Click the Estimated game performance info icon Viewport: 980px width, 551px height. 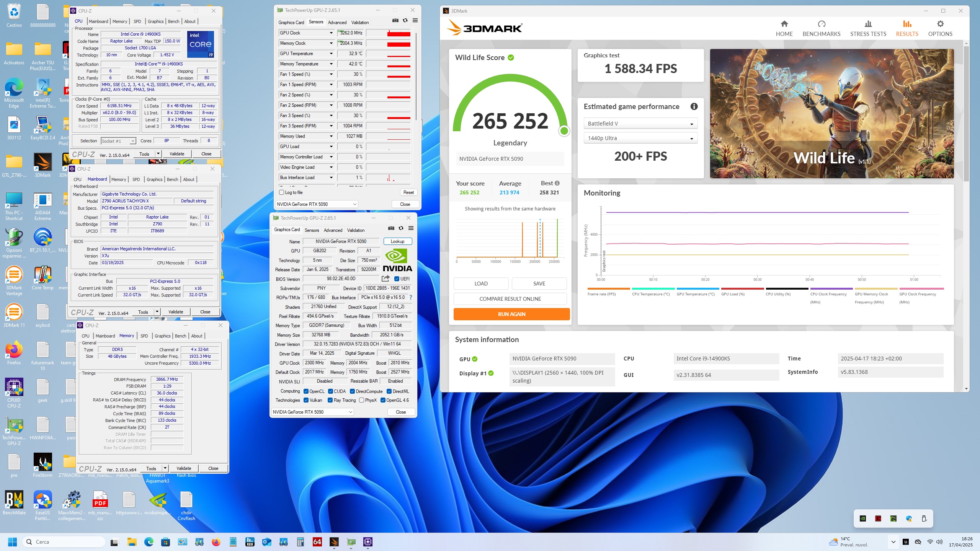(x=694, y=106)
